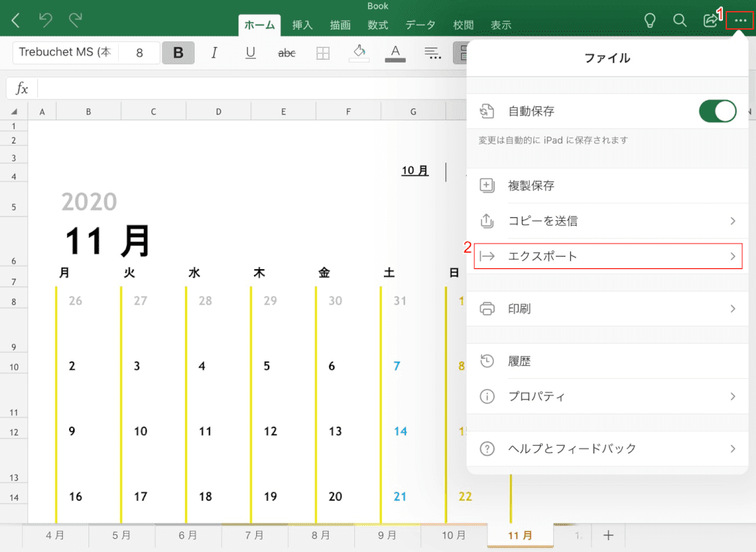Image resolution: width=756 pixels, height=552 pixels.
Task: Choose the fill color bucket
Action: point(359,52)
